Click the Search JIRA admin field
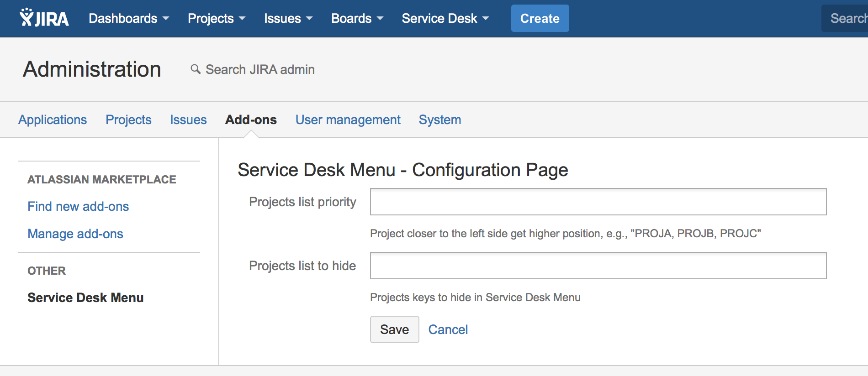868x376 pixels. 260,69
